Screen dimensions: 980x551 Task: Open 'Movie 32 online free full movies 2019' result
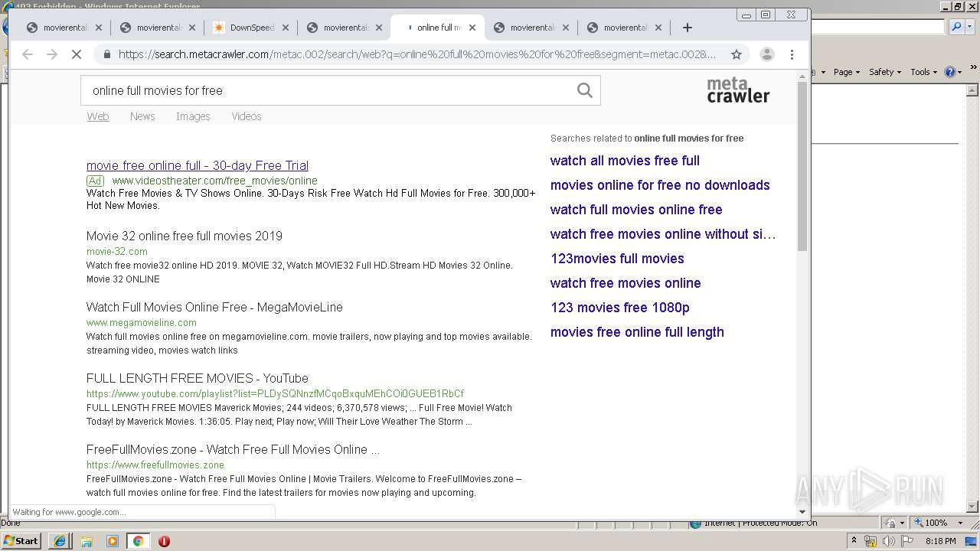185,236
